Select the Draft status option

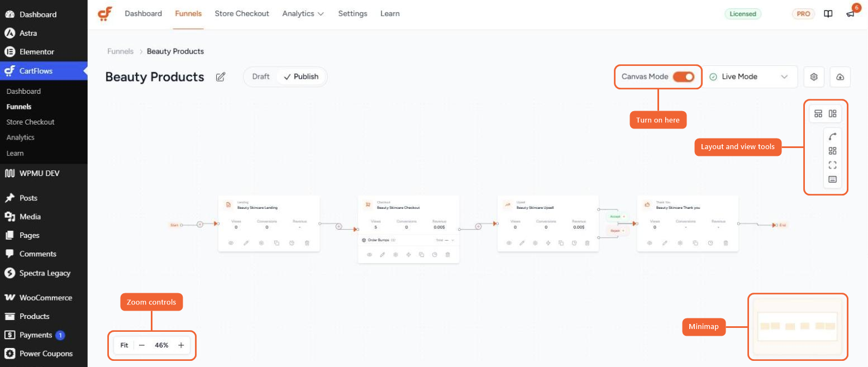pos(261,77)
